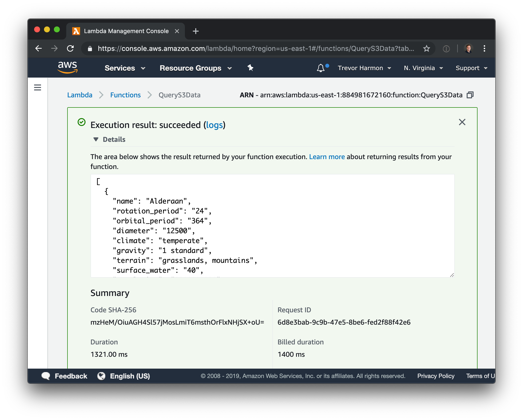Screen dimensions: 523x420
Task: Click inside the JSON result text area
Action: [x=272, y=226]
